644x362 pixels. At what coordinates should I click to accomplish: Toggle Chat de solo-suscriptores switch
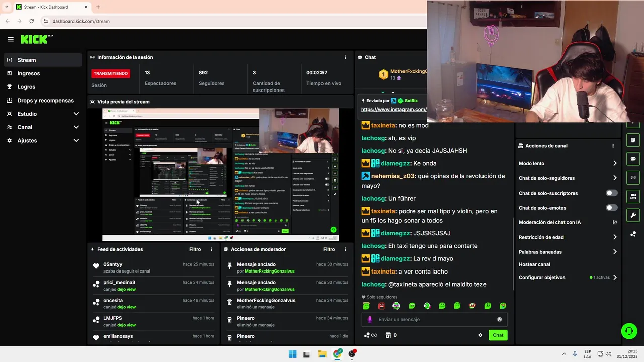pos(612,193)
